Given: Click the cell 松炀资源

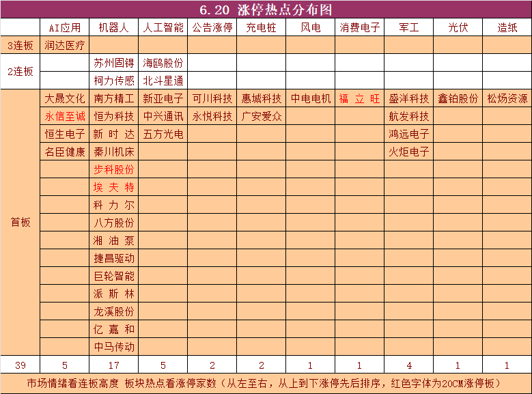Looking at the screenshot, I should coord(507,99).
